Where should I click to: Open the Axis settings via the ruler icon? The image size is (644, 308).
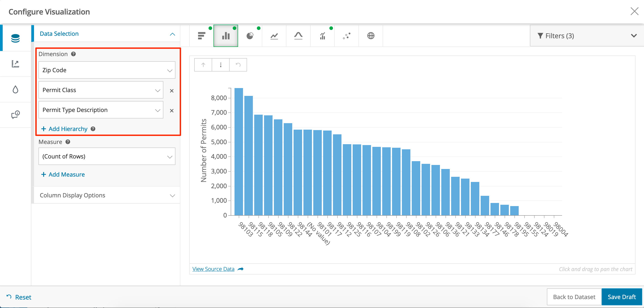click(15, 64)
